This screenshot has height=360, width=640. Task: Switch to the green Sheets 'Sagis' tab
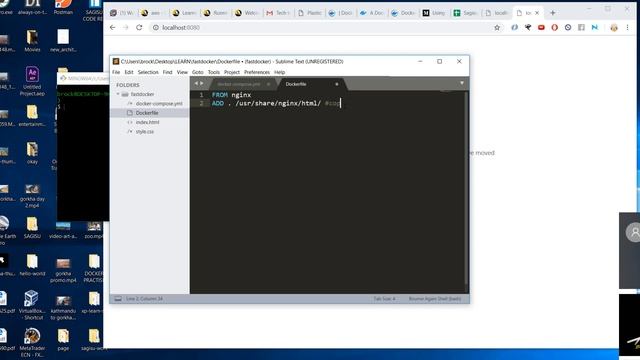(x=466, y=13)
